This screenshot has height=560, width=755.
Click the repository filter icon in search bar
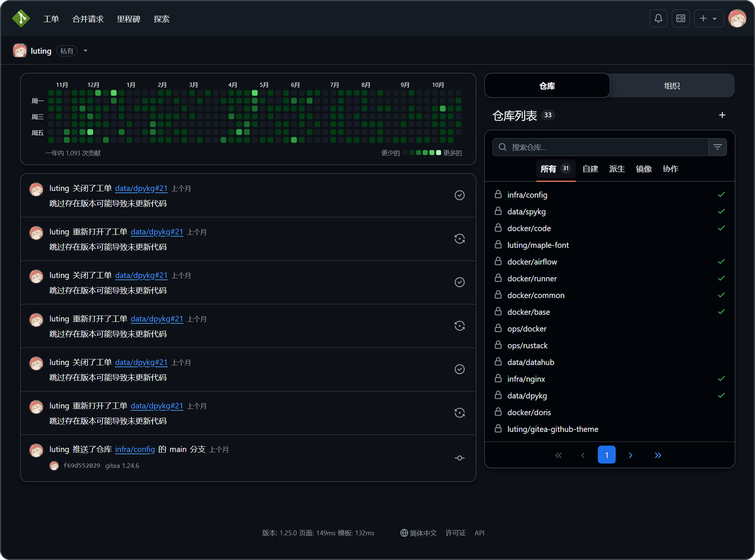717,147
